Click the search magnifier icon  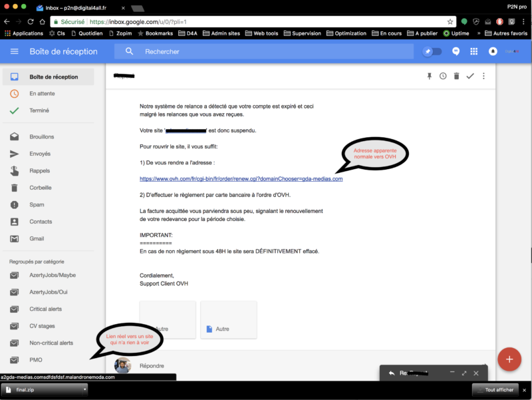click(x=129, y=52)
